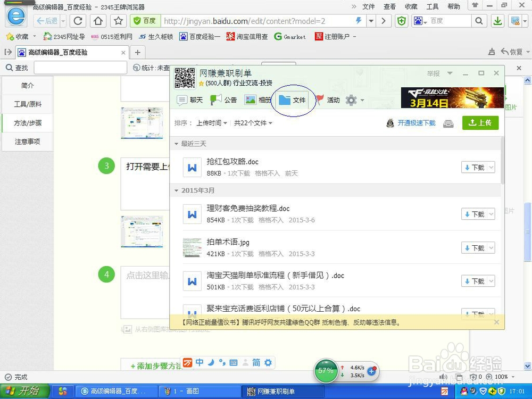532x399 pixels.
Task: Open the browser download manager icon
Action: coord(497,21)
